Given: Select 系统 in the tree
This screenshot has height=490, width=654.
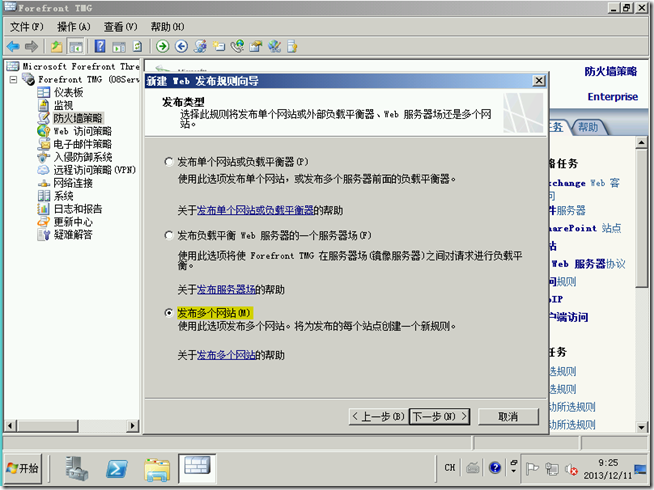Looking at the screenshot, I should [x=63, y=196].
